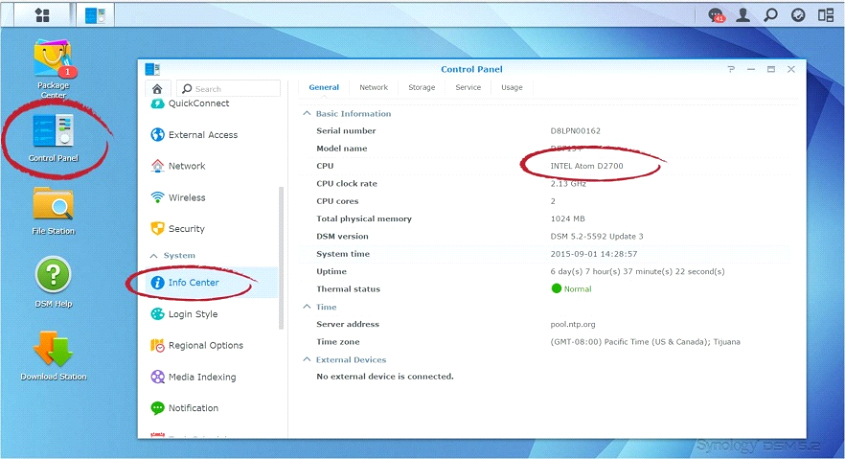The image size is (845, 459).
Task: Close the Control Panel window
Action: 791,69
